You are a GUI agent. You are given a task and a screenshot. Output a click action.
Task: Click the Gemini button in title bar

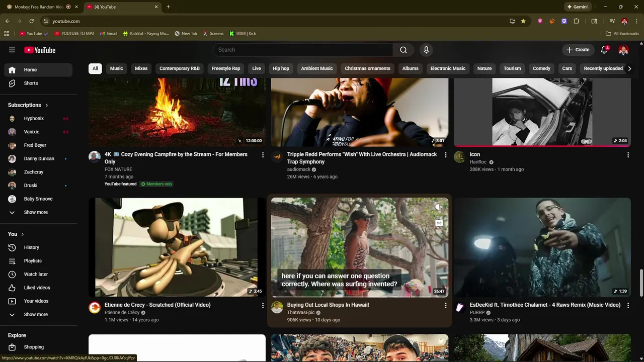pos(577,7)
